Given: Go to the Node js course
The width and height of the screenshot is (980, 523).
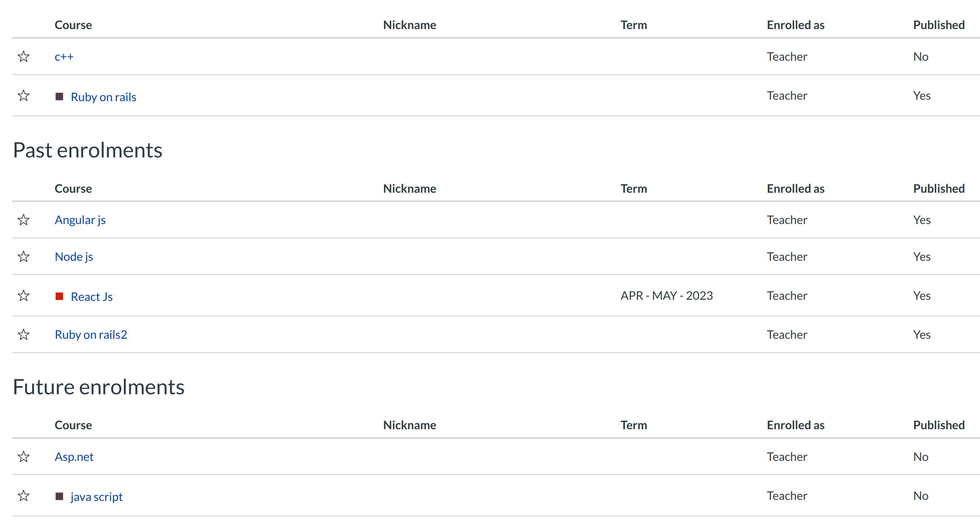Looking at the screenshot, I should click(x=74, y=257).
